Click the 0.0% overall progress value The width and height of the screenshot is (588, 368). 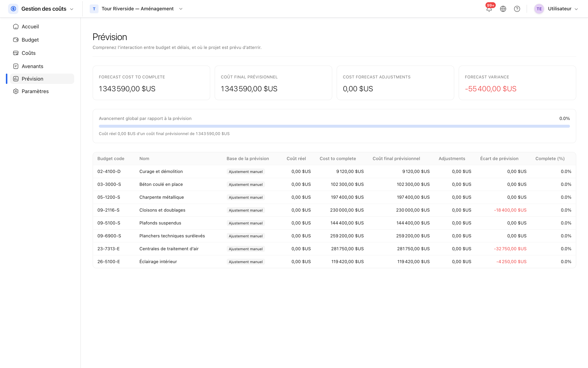click(x=564, y=118)
